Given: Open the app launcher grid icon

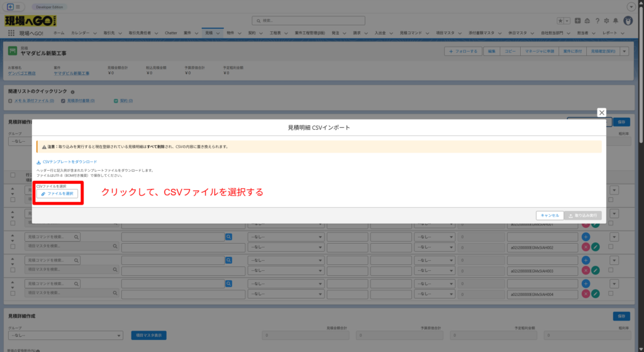Looking at the screenshot, I should (x=11, y=32).
